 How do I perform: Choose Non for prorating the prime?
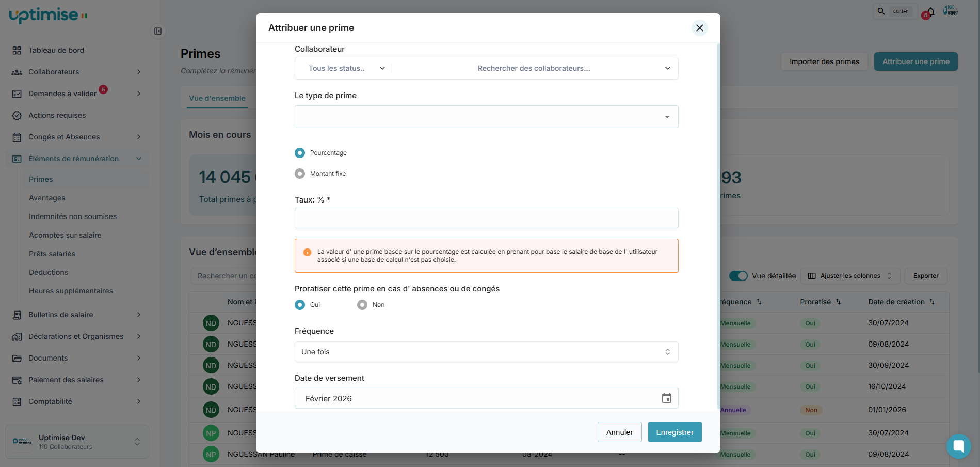(362, 305)
